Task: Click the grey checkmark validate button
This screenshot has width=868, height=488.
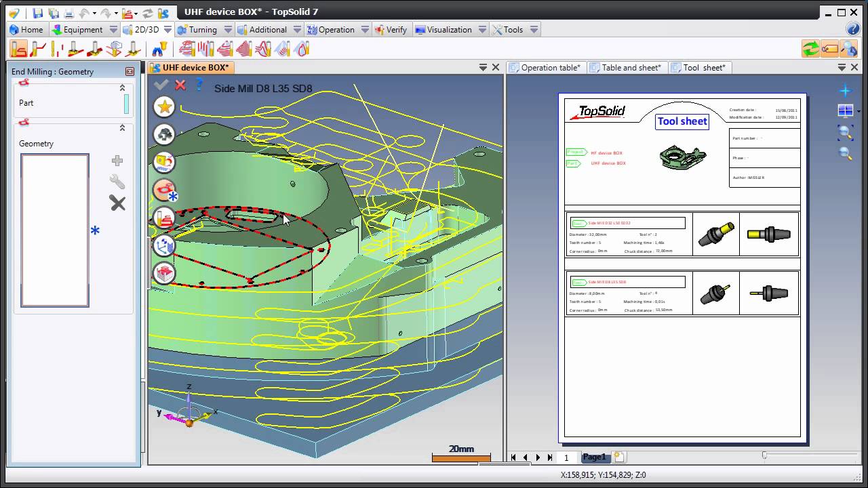Action: [161, 85]
